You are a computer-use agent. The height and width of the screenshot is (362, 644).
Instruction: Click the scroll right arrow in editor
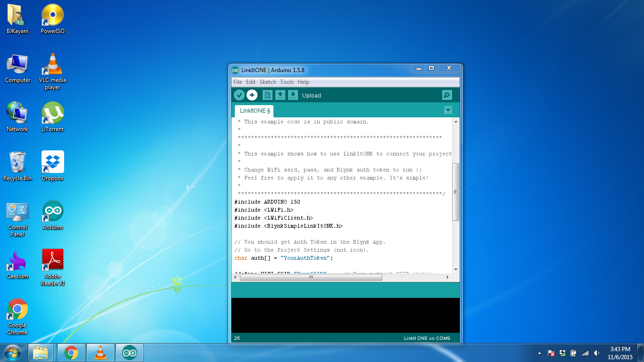[448, 277]
